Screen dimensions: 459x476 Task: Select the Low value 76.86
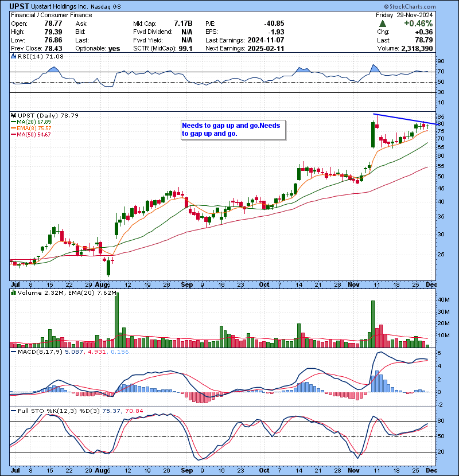click(53, 40)
